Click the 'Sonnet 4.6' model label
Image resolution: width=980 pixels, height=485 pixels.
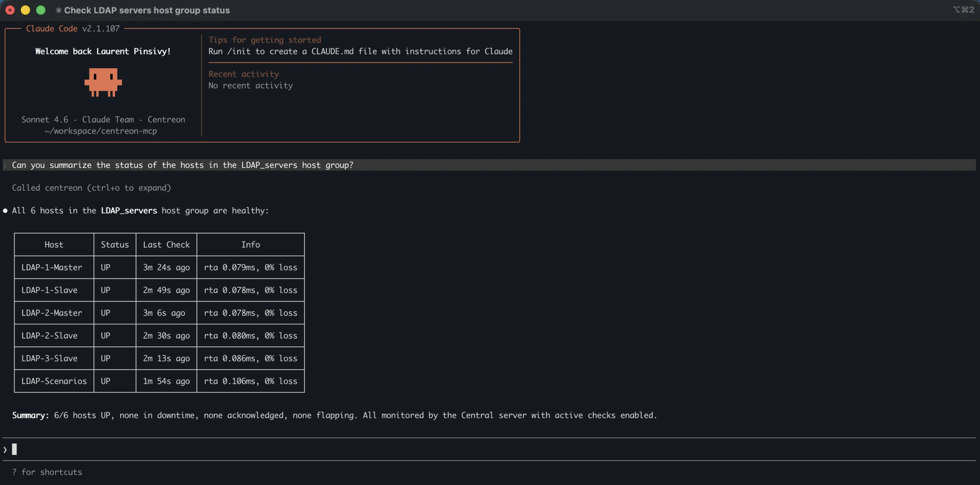click(x=45, y=120)
